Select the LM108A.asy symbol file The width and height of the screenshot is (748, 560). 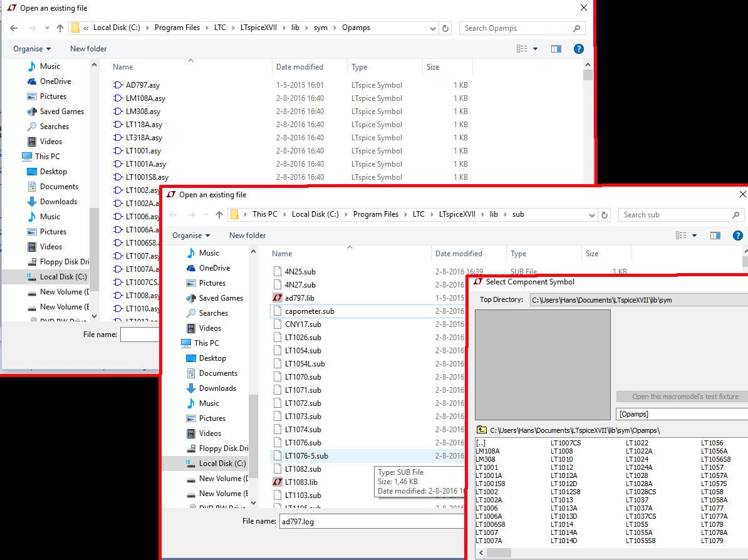(x=145, y=98)
